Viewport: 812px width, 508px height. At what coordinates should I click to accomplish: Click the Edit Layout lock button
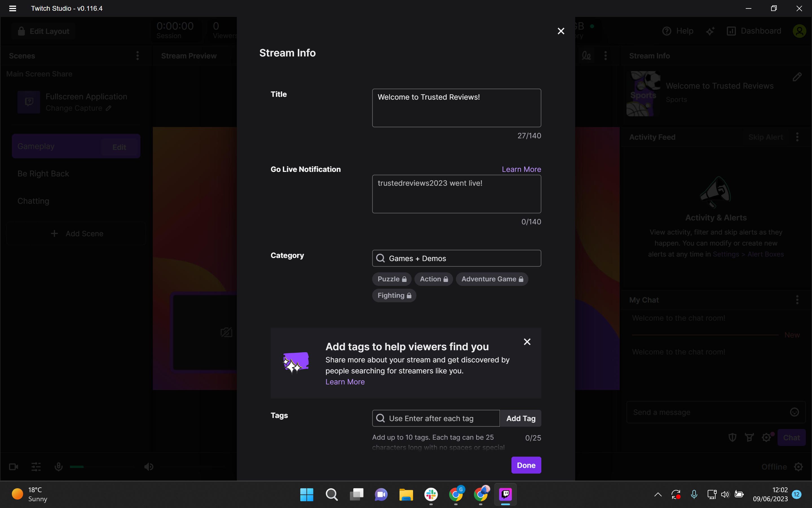click(x=44, y=31)
